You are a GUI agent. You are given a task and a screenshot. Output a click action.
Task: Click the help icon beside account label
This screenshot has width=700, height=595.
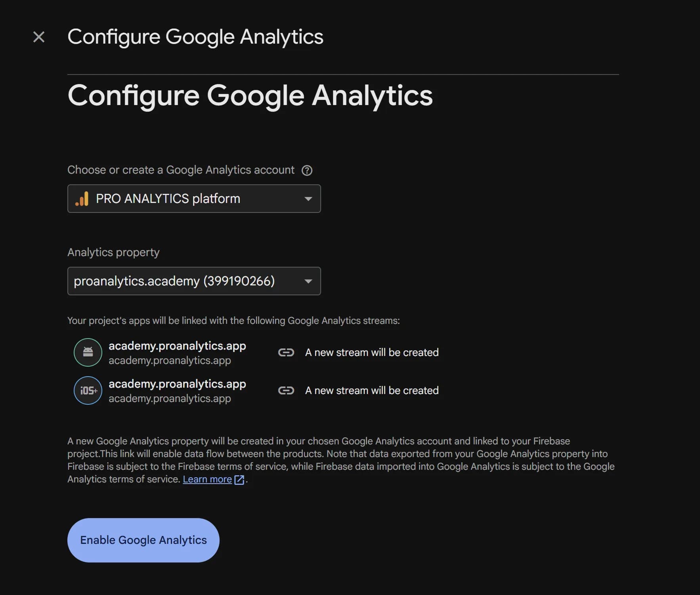(x=307, y=170)
